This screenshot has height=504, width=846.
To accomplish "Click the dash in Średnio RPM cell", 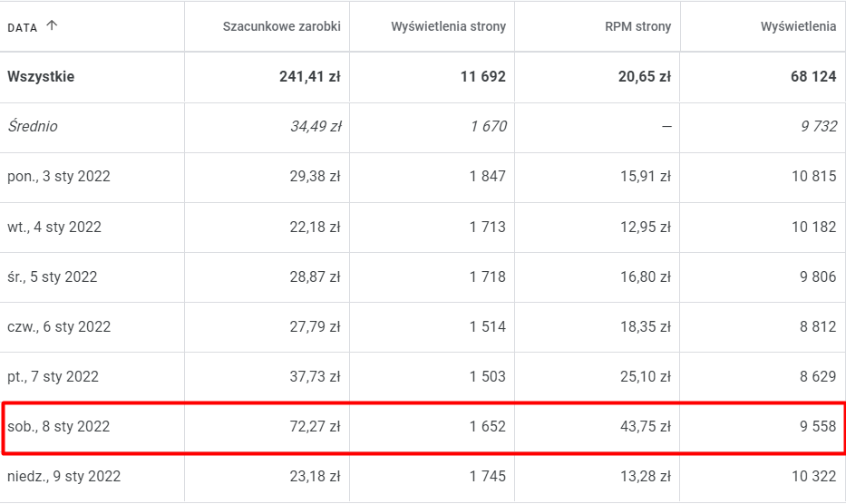I will tap(666, 127).
